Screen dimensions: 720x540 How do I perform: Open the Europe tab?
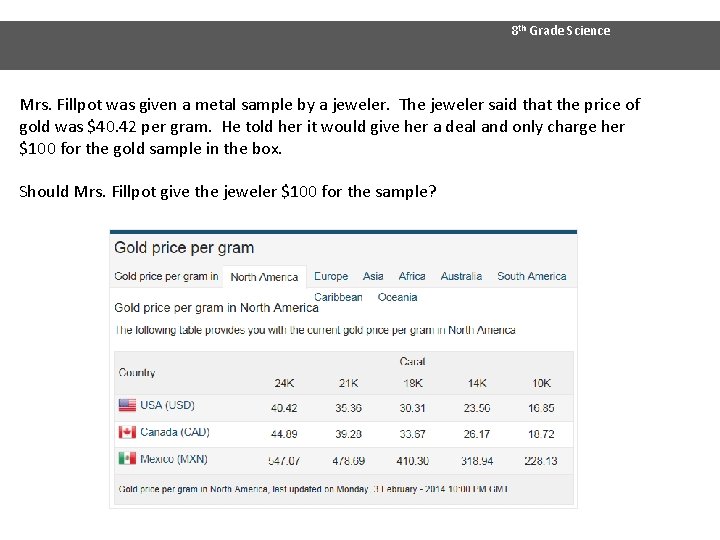click(x=331, y=276)
